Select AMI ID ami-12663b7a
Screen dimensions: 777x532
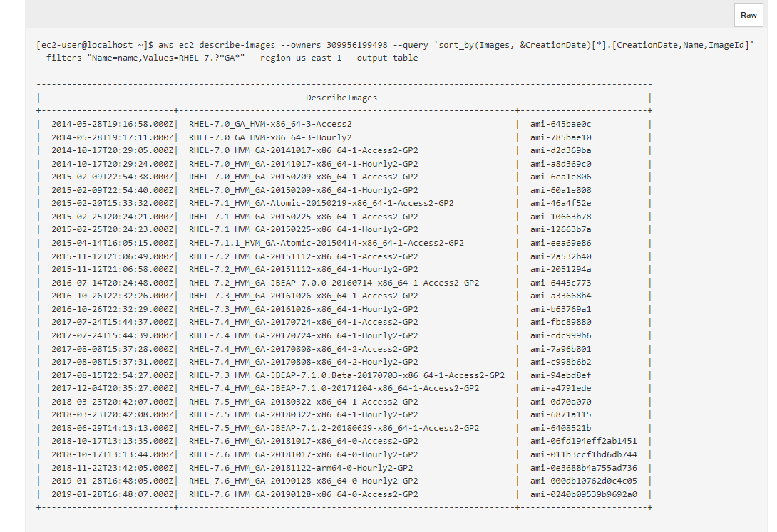tap(560, 229)
